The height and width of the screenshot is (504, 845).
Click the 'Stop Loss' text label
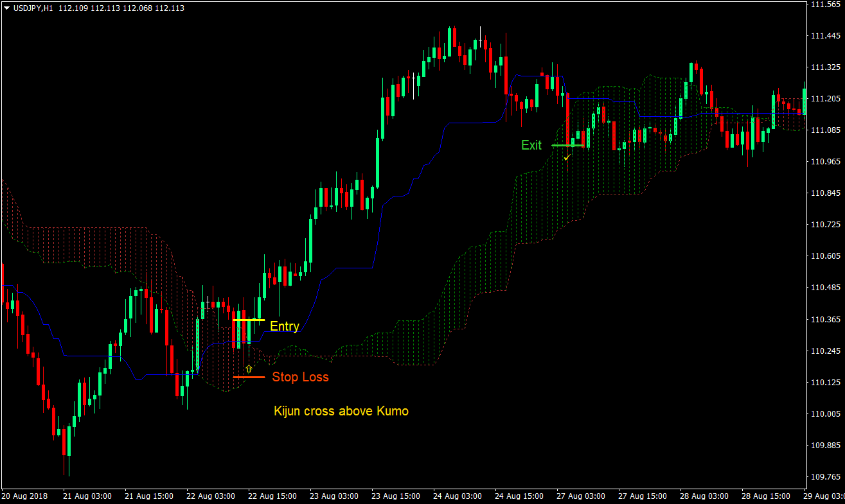301,378
